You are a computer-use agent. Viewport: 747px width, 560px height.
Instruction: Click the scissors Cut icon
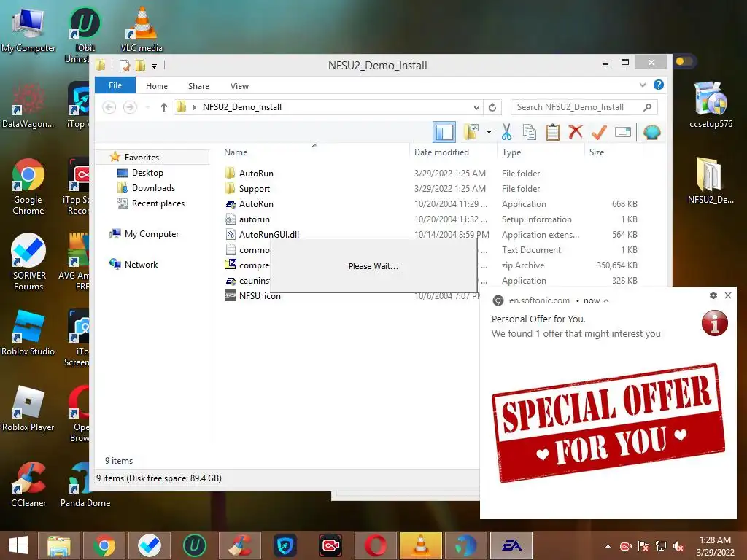[x=506, y=132]
